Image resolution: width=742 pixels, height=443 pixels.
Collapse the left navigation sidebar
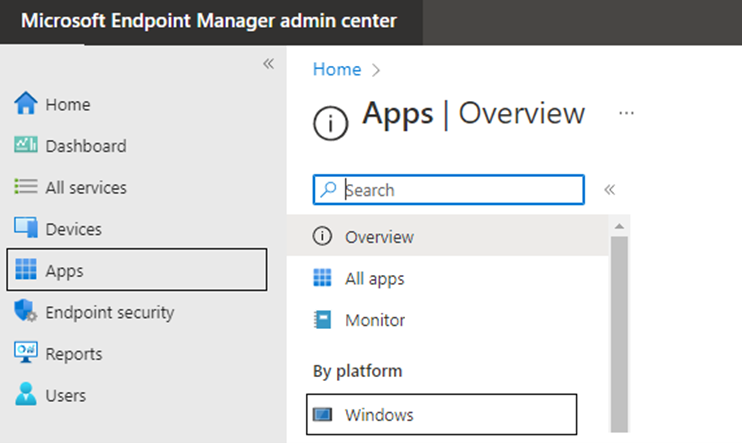268,63
